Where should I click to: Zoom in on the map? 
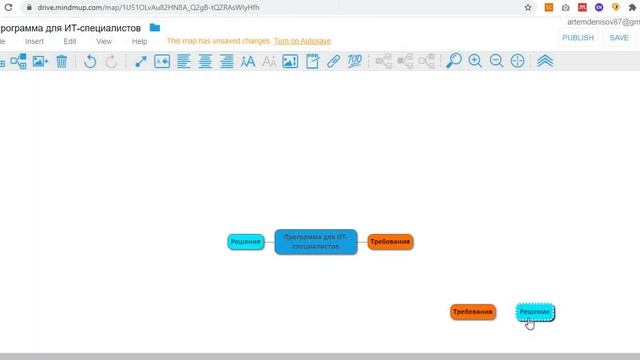[x=475, y=61]
